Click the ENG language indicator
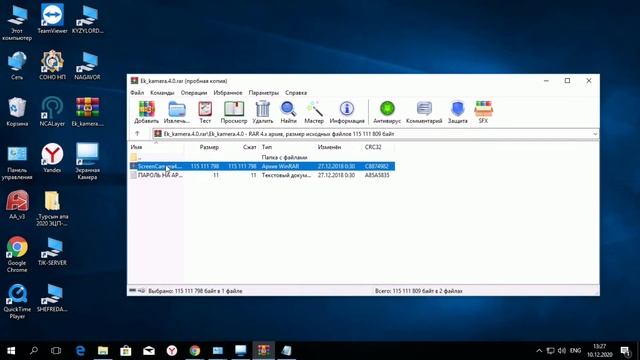The image size is (640, 360). point(576,350)
